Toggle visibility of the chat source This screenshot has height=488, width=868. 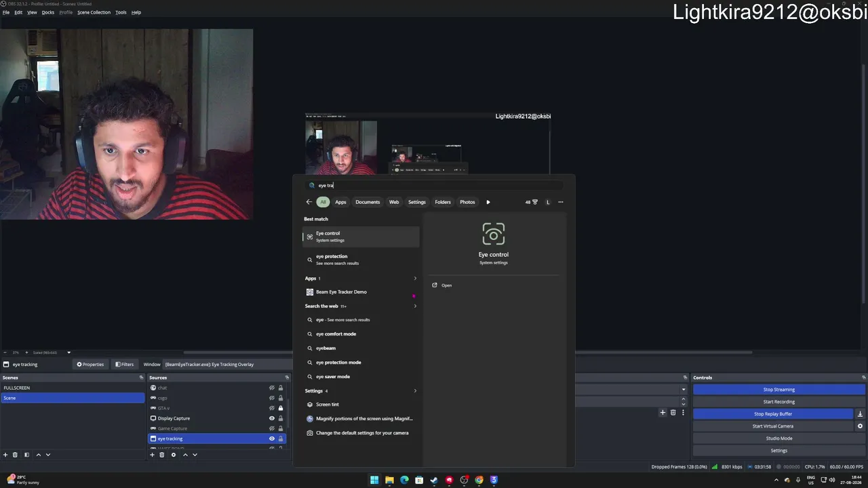[272, 388]
